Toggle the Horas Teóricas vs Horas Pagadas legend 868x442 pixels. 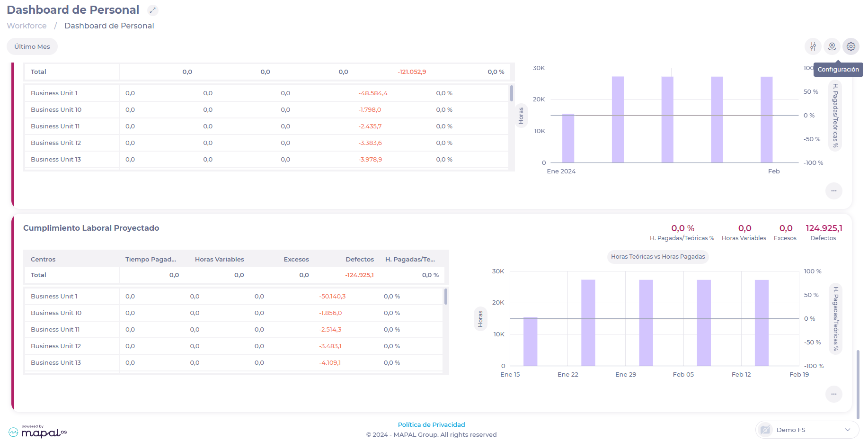[x=657, y=257]
